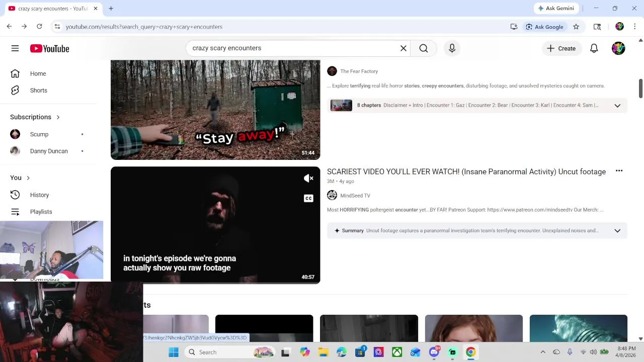The width and height of the screenshot is (644, 362).
Task: Open the chapters preview thumbnail image
Action: tap(341, 105)
